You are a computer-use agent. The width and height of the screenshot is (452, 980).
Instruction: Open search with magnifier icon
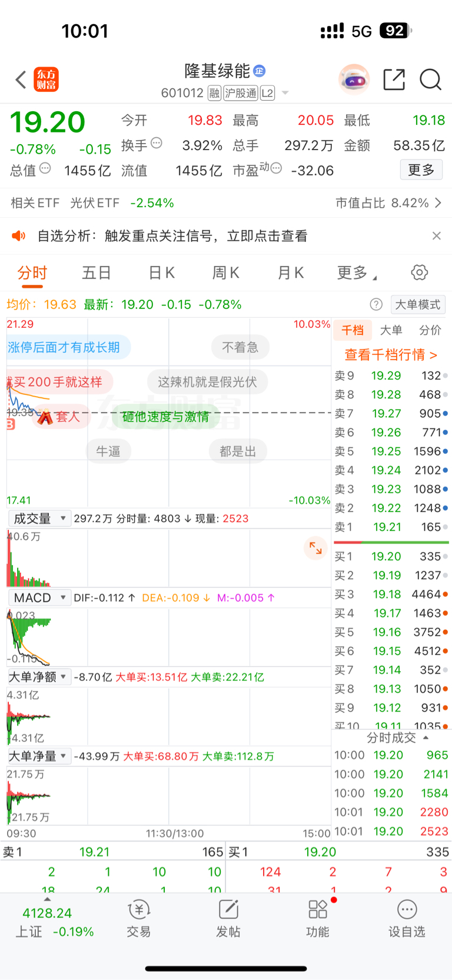coord(430,79)
